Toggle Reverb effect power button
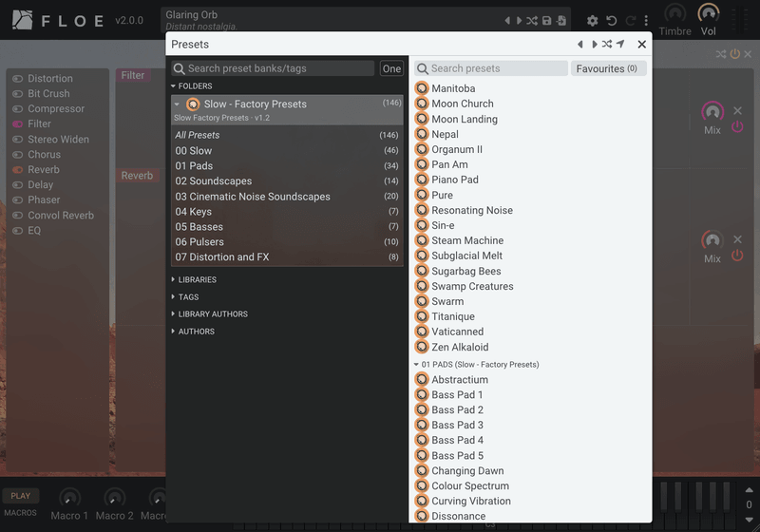The image size is (760, 532). point(737,256)
